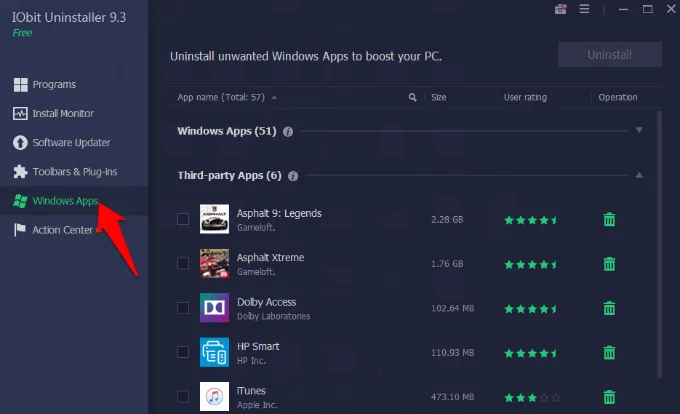Select the iTunes checkbox
Screen dimensions: 680x414
pos(183,395)
